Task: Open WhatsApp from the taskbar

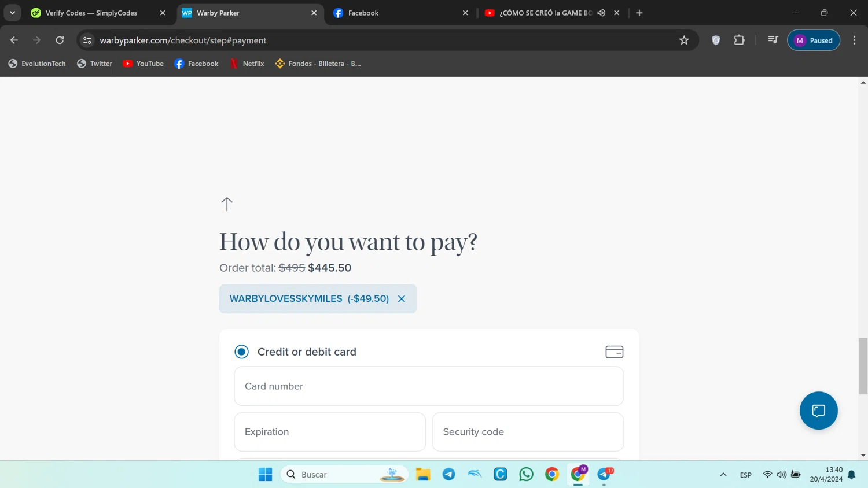Action: (526, 474)
